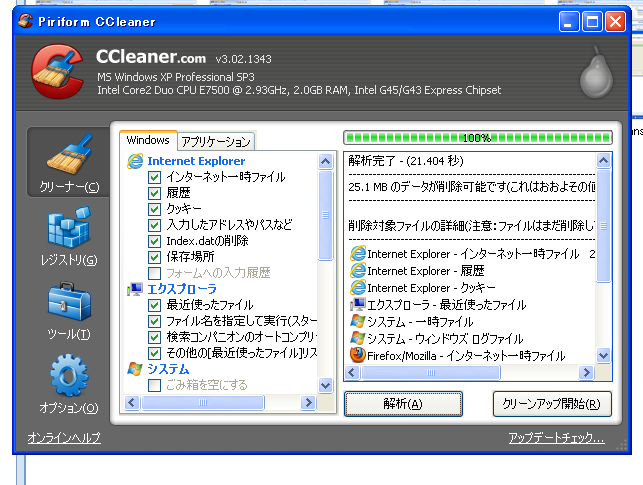Open the アップデートチェック link
Viewport: 643px width, 485px height.
(556, 438)
